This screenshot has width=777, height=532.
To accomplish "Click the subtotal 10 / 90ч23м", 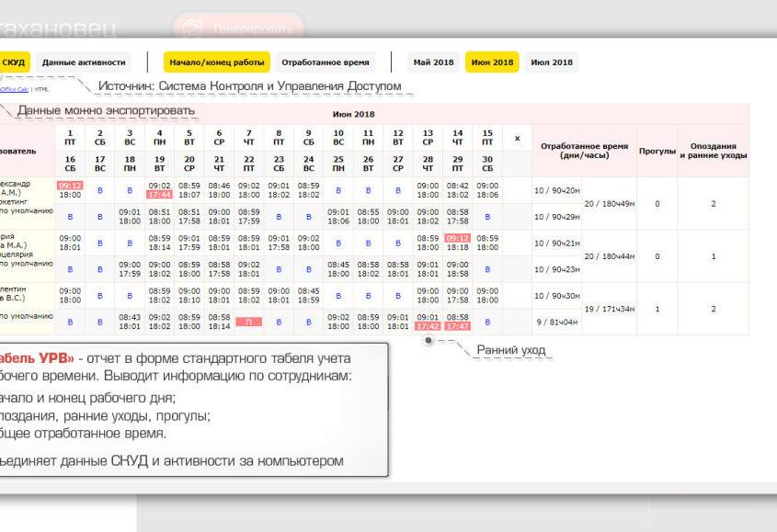I will click(x=557, y=269).
